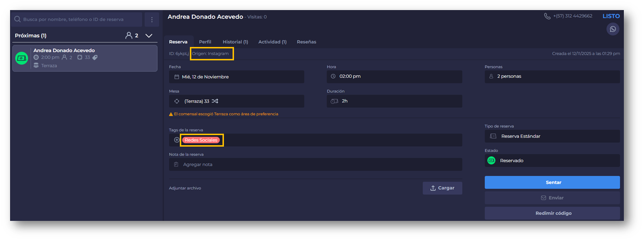
Task: Click the clock icon in Hora field
Action: point(333,76)
